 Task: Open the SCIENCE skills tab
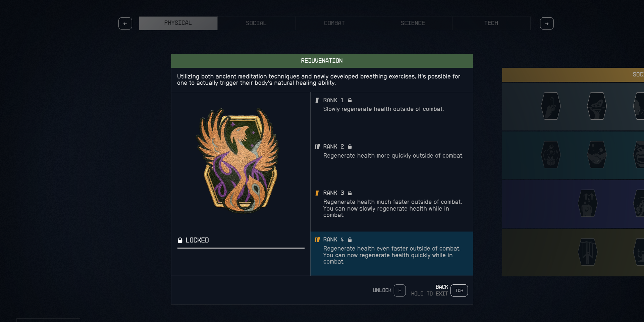[413, 23]
